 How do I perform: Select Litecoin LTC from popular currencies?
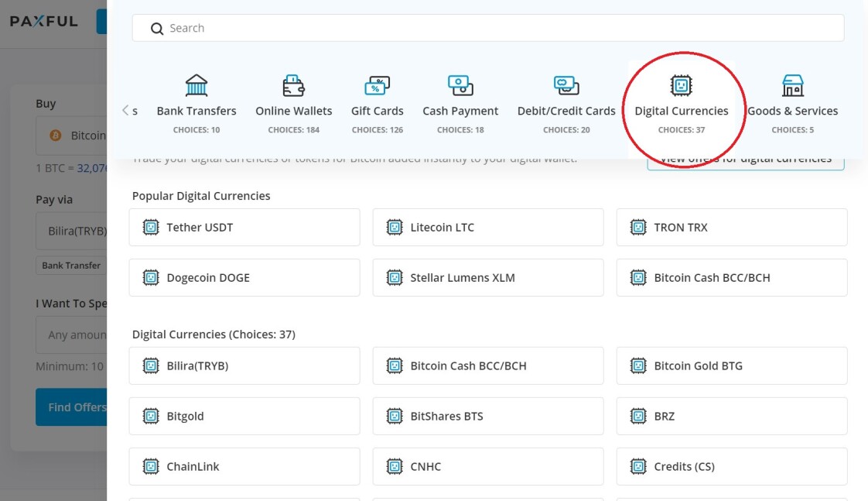click(487, 227)
